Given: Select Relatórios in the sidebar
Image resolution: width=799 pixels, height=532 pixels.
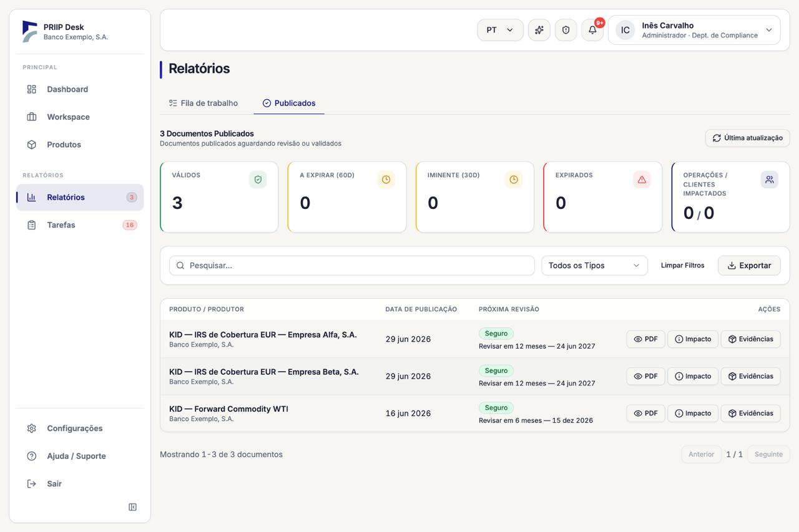Looking at the screenshot, I should click(80, 197).
